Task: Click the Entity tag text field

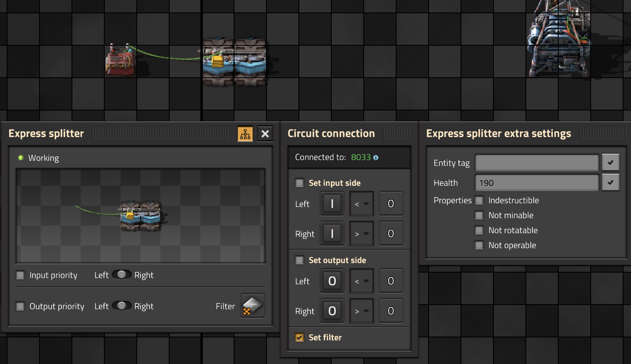Action: (x=537, y=162)
